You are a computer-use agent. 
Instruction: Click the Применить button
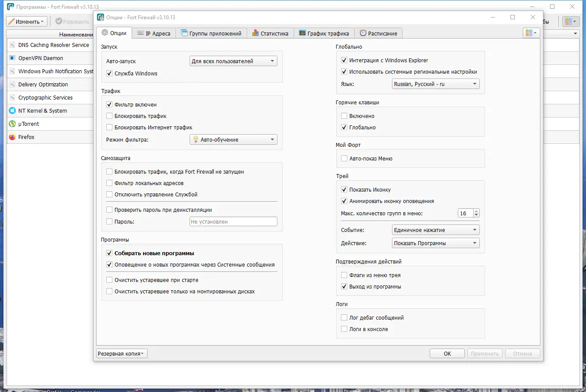click(x=485, y=353)
